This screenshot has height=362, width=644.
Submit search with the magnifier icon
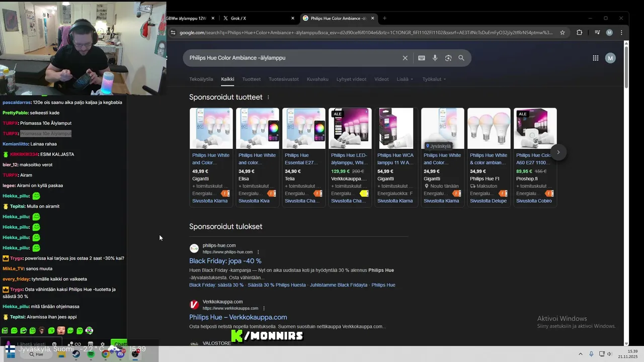click(x=461, y=58)
